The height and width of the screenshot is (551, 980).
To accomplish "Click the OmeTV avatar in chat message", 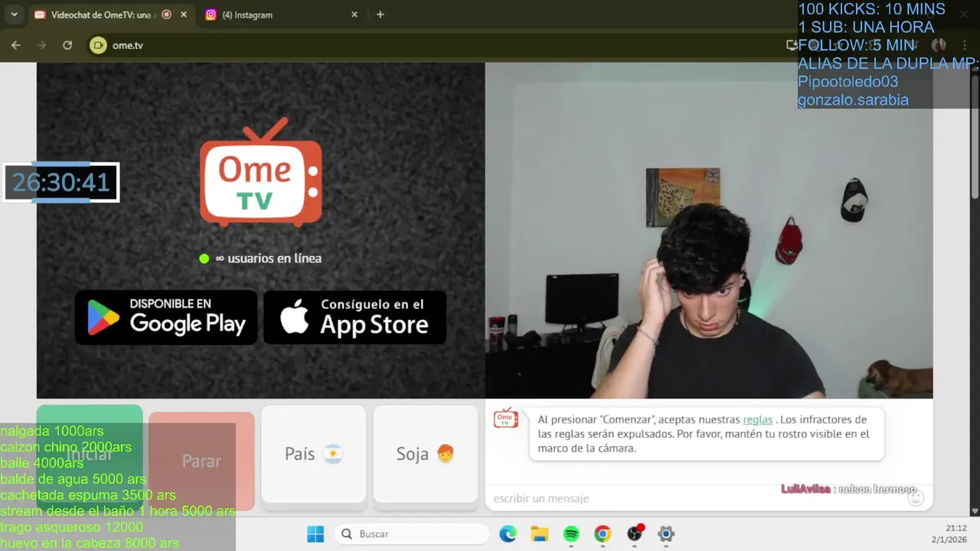I will [505, 418].
